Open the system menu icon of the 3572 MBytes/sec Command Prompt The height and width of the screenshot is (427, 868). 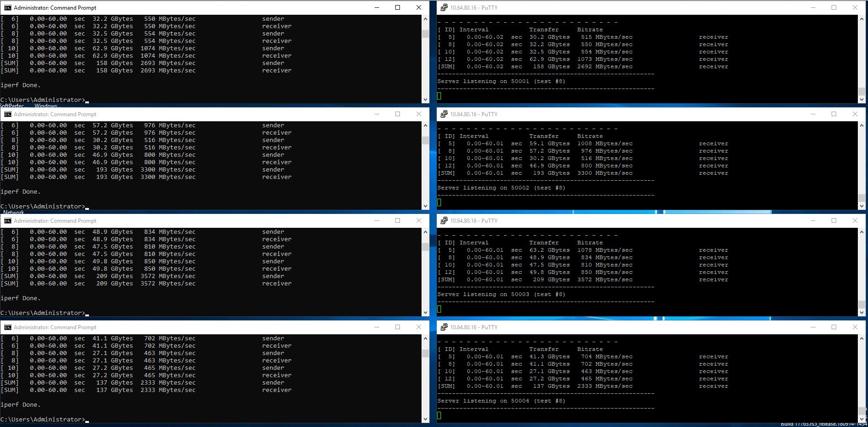(8, 221)
